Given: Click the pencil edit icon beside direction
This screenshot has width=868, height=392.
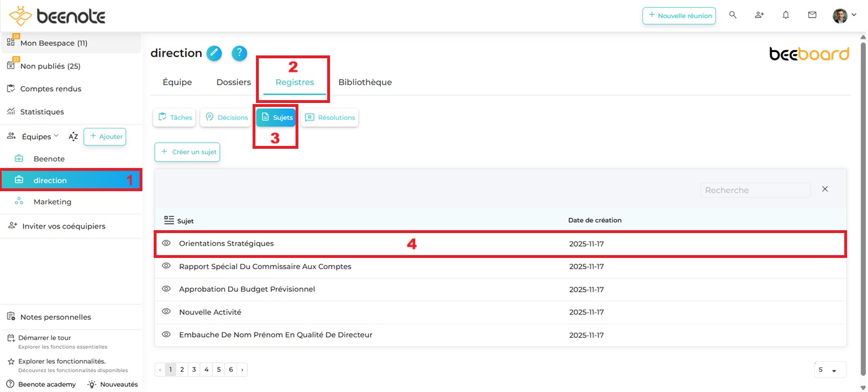Looking at the screenshot, I should [214, 53].
